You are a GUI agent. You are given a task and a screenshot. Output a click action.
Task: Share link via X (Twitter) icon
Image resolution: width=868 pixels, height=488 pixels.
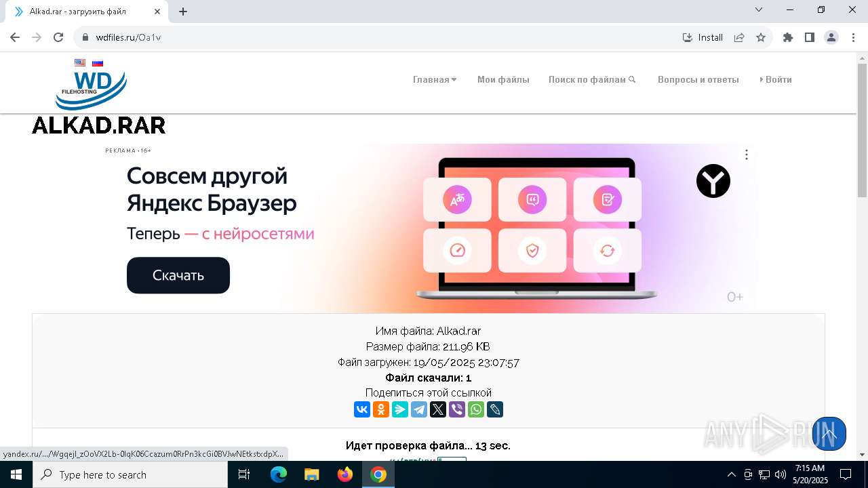[x=438, y=409]
